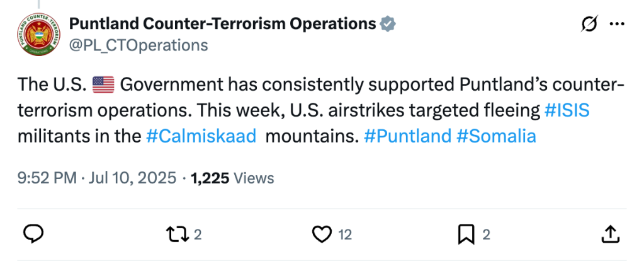
Task: Like the post with the heart icon
Action: 322,235
